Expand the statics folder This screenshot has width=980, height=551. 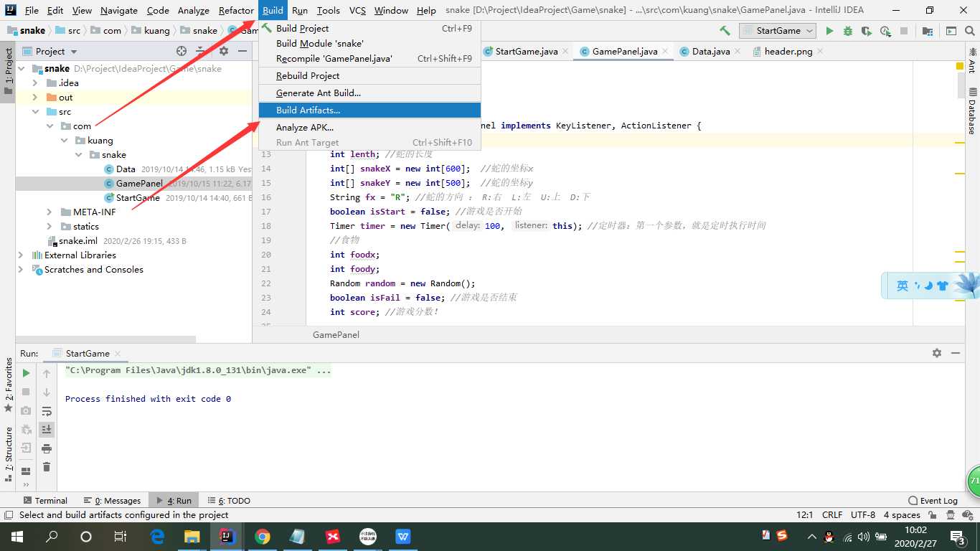[50, 227]
